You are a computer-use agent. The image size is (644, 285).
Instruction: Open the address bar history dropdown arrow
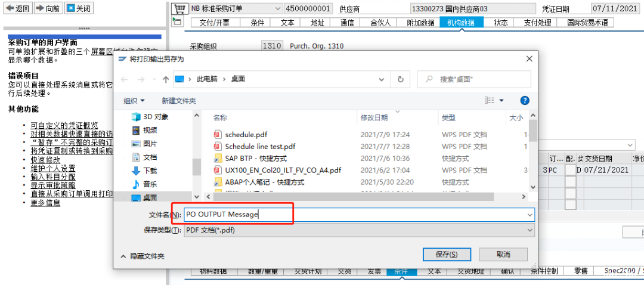coord(382,79)
